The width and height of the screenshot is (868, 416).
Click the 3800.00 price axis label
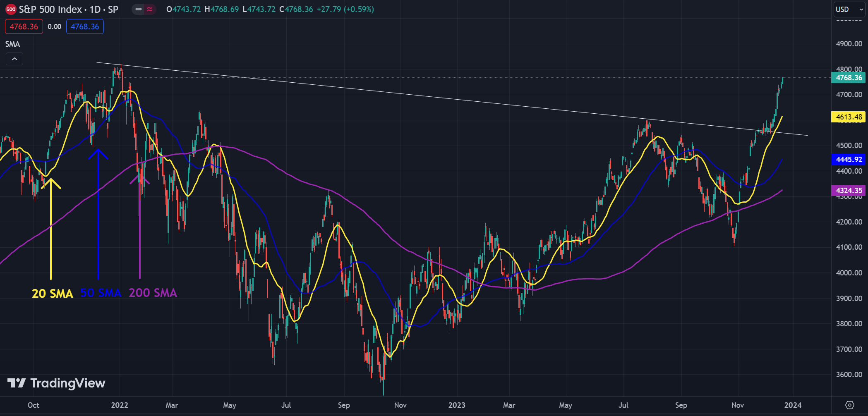pos(849,324)
